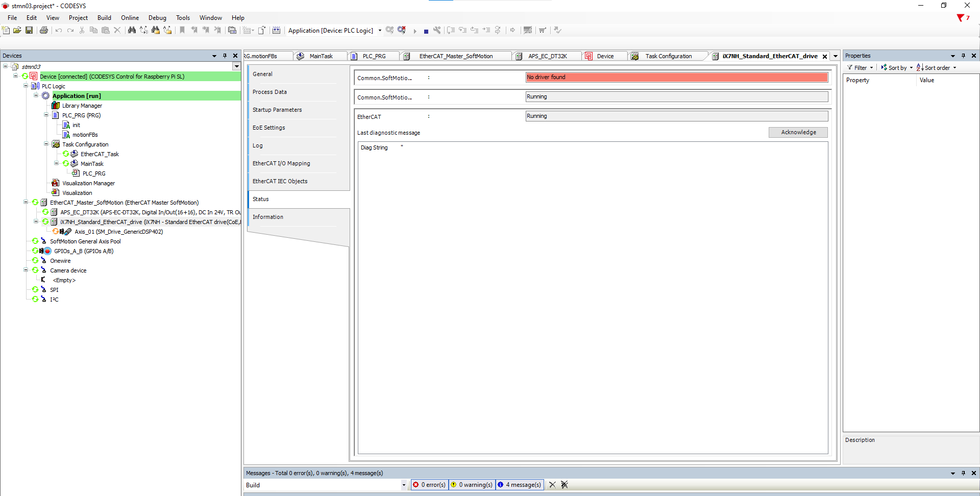980x496 pixels.
Task: Click the Start play arrow icon
Action: 415,31
